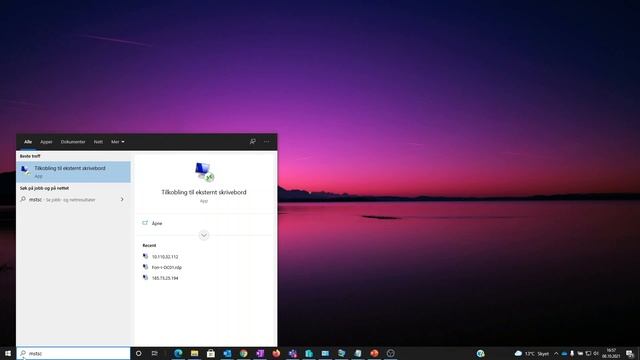The height and width of the screenshot is (360, 640).
Task: Show hidden system tray icons
Action: 556,353
